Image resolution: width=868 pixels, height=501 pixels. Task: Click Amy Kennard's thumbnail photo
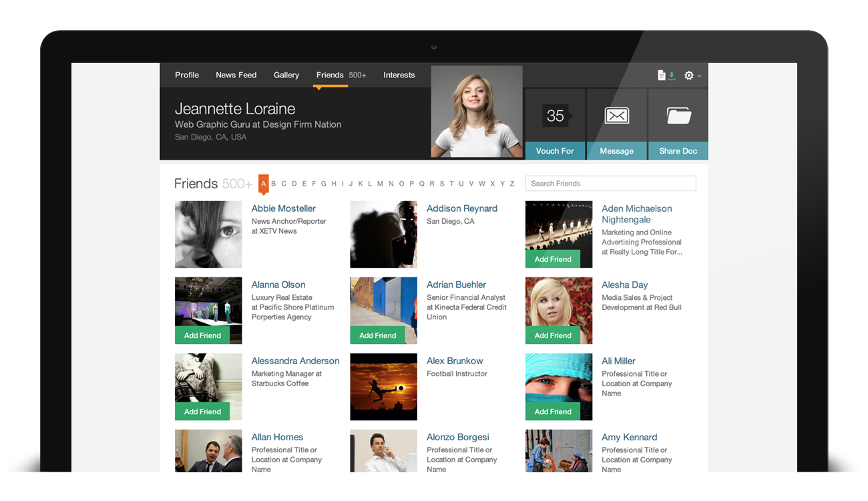559,451
